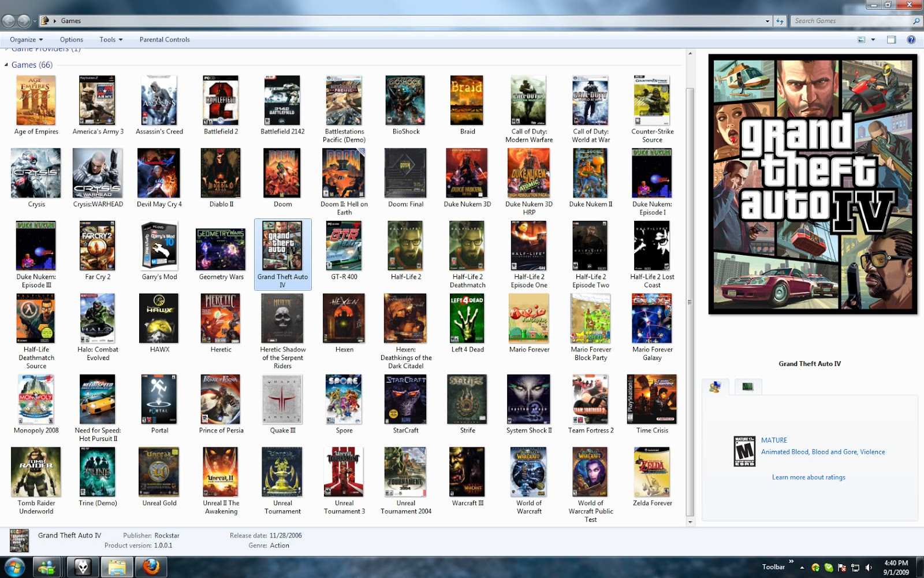
Task: Refresh the Games folder view
Action: coord(780,21)
